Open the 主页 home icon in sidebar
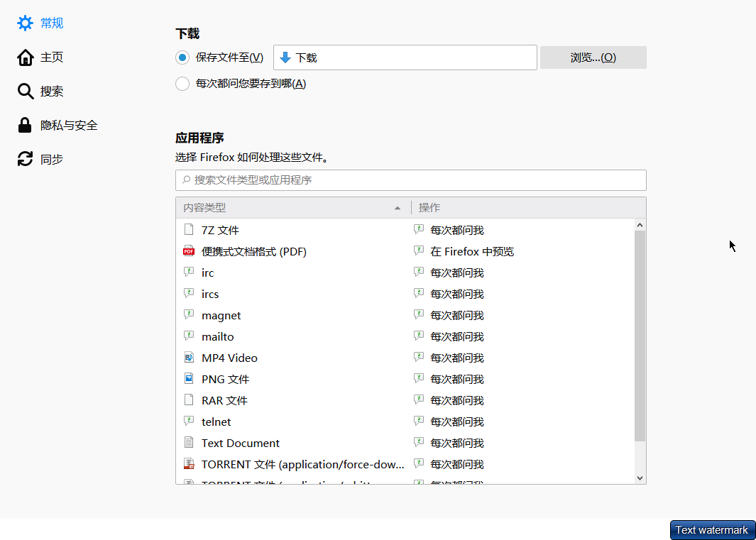The width and height of the screenshot is (756, 540). [x=26, y=57]
